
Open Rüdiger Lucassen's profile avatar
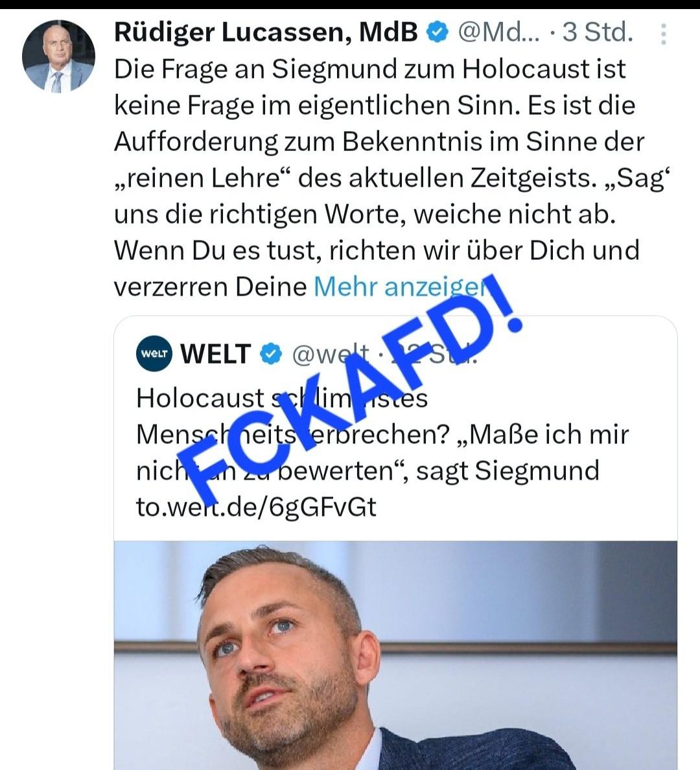click(58, 56)
